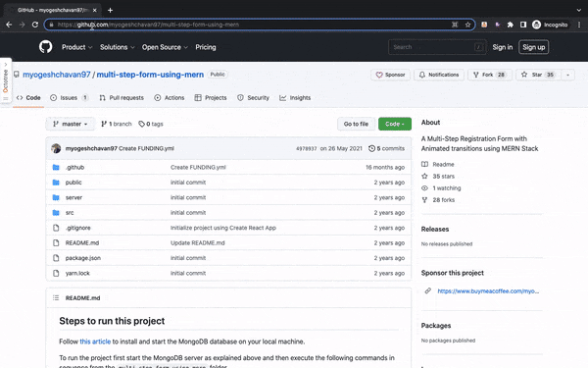Open the src folder
Screen dimensions: 588x368
(x=70, y=213)
